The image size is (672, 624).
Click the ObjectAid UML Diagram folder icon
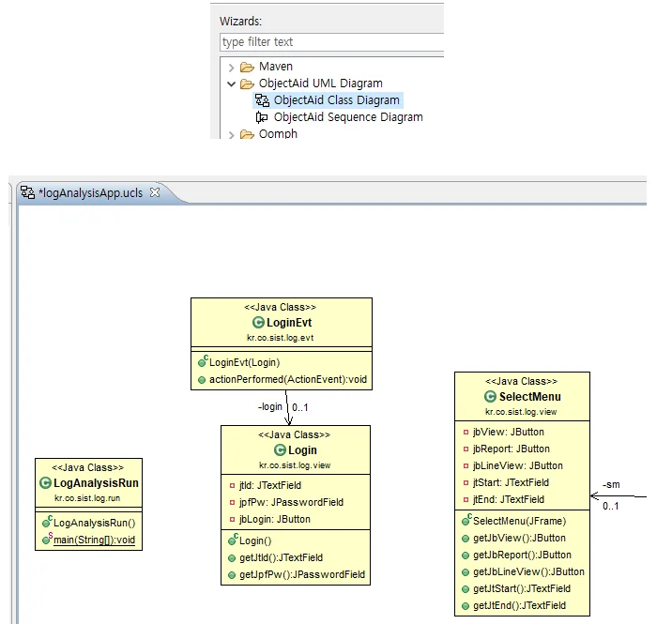pyautogui.click(x=247, y=84)
